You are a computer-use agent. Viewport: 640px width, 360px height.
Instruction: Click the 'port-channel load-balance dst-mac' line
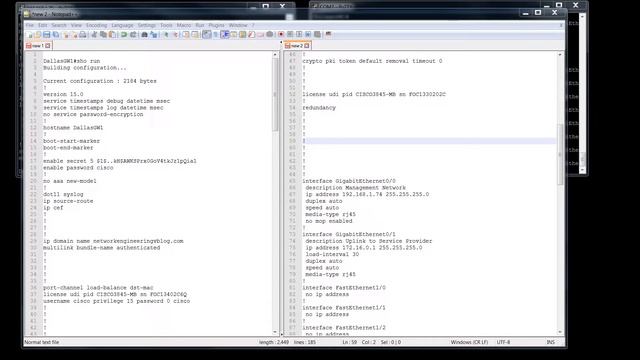(98, 288)
